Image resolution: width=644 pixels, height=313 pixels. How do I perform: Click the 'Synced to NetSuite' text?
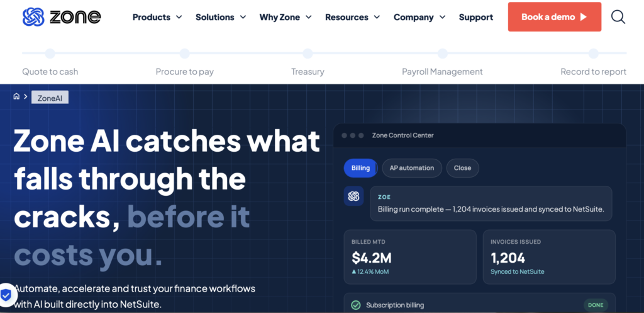click(x=517, y=272)
